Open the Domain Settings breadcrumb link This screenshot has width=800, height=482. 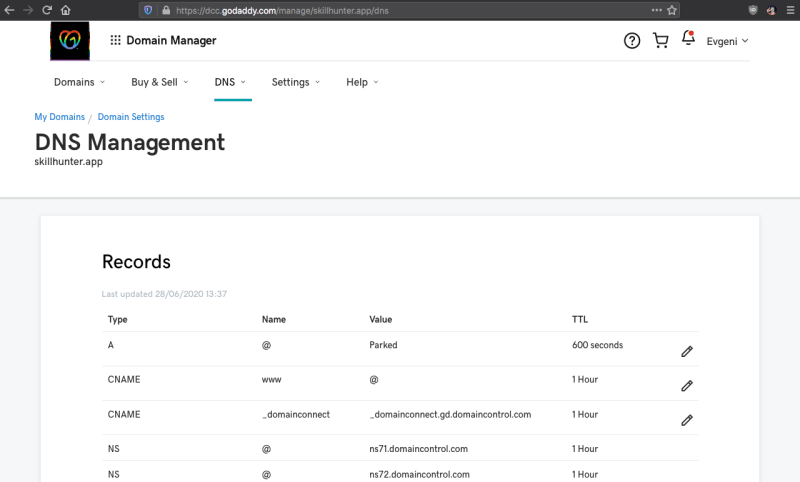coord(131,117)
